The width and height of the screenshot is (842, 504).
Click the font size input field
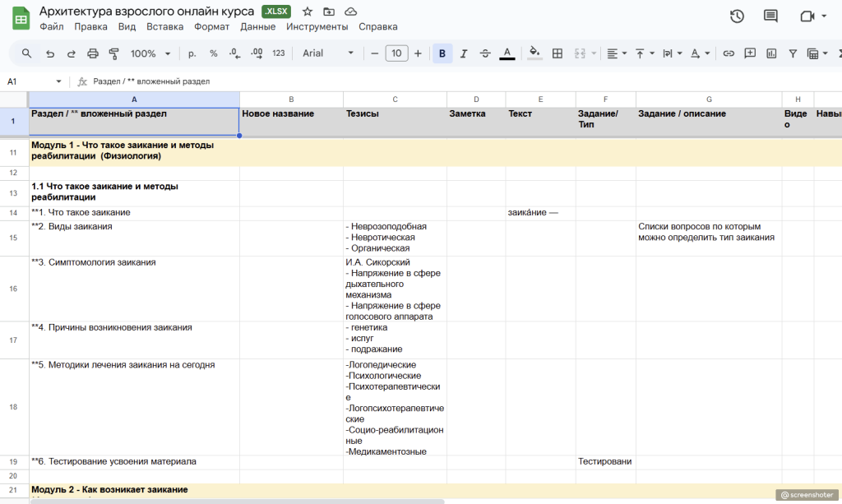click(x=396, y=53)
